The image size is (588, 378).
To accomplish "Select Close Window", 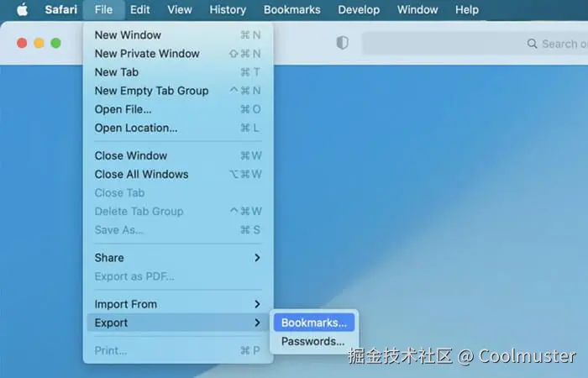I will pos(178,155).
